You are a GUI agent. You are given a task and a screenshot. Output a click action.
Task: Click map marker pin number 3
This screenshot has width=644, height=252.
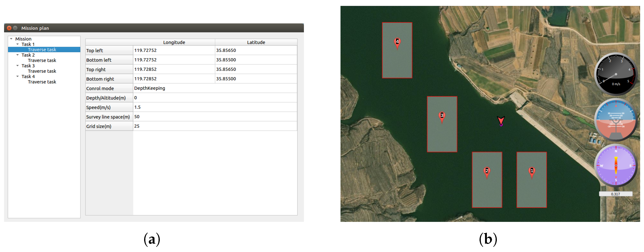point(442,116)
